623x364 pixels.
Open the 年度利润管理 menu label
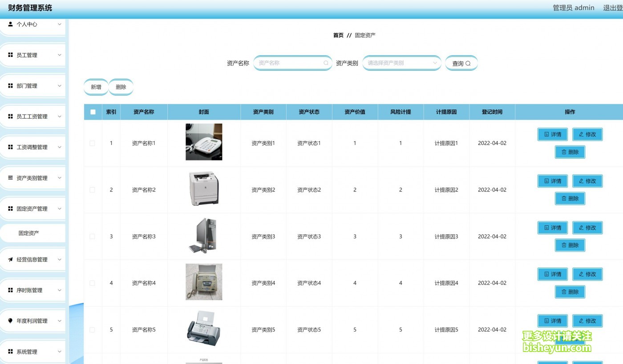32,321
